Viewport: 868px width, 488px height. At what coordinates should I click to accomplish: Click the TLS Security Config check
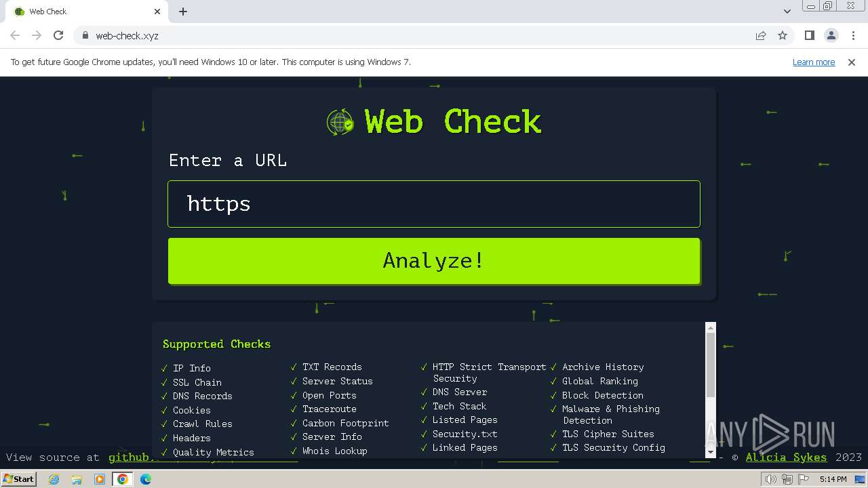click(x=614, y=447)
